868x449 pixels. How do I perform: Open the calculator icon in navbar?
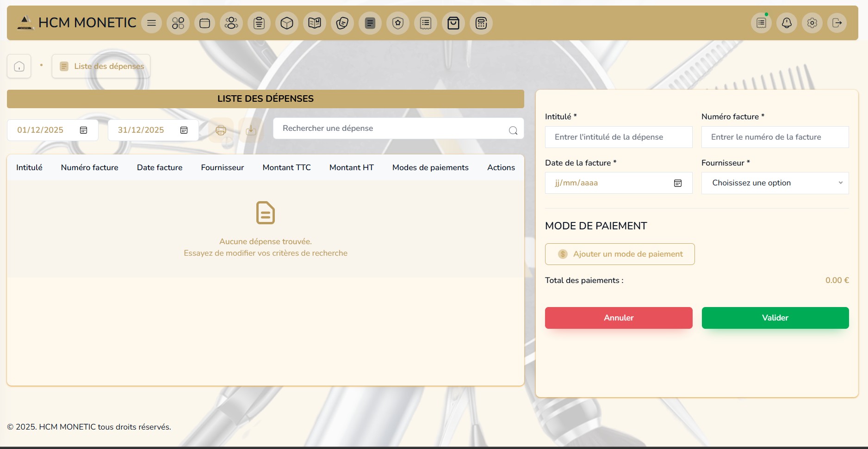tap(481, 23)
